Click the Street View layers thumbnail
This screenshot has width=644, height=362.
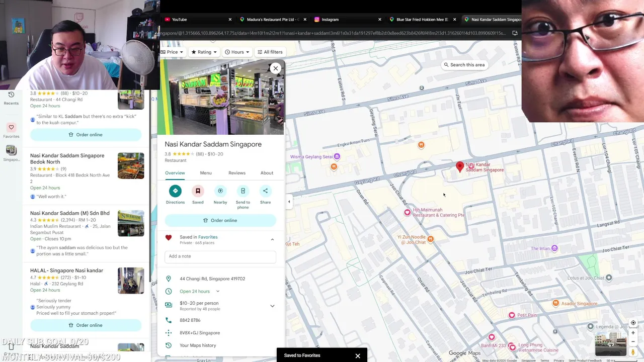(610, 344)
